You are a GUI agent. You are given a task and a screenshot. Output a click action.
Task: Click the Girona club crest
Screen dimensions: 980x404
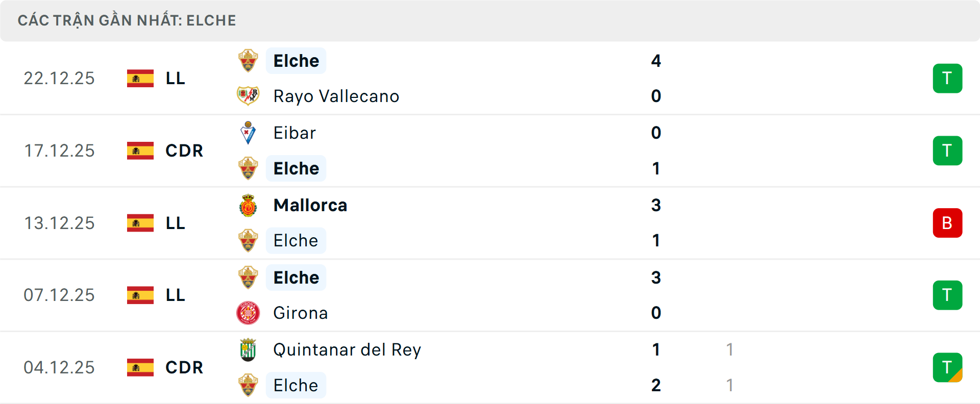(x=248, y=313)
